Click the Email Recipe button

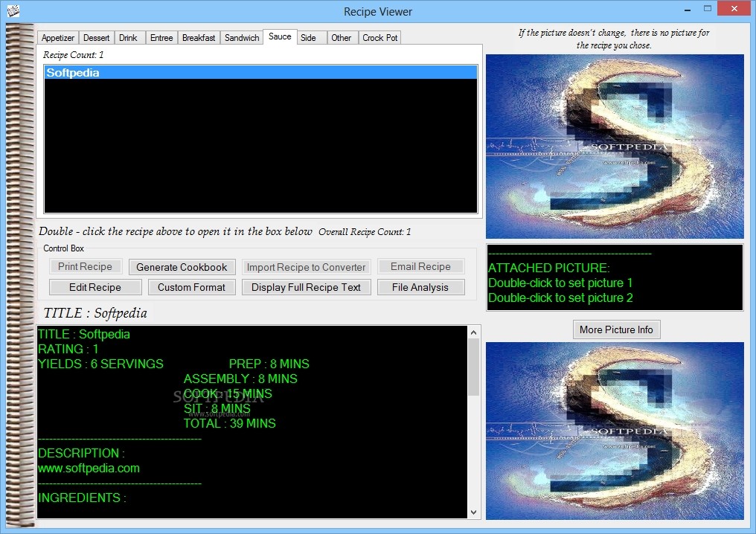pos(421,266)
